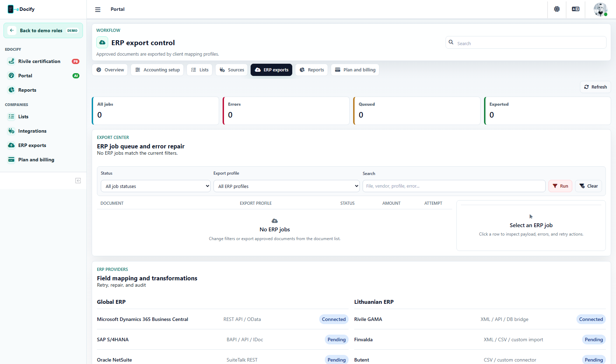
Task: Open the All ERP profiles dropdown
Action: tap(287, 186)
